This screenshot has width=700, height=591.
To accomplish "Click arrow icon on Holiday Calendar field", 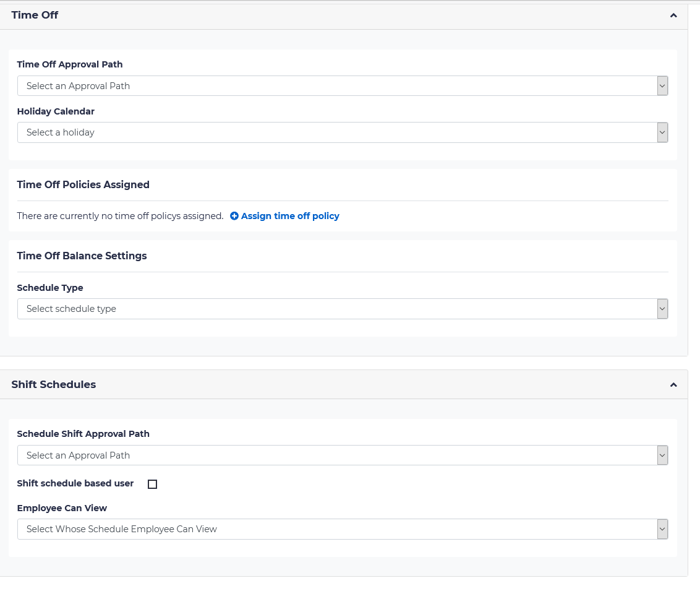I will [662, 132].
